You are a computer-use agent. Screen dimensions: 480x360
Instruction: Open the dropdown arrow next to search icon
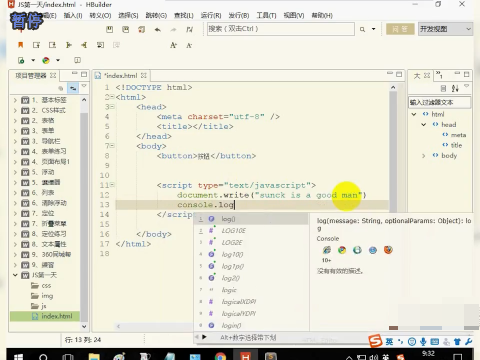click(x=374, y=29)
